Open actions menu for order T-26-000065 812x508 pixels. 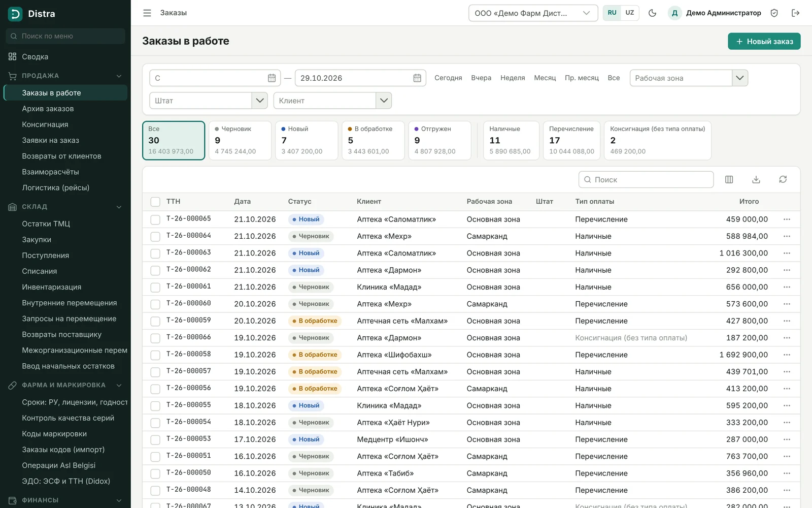[x=787, y=219]
